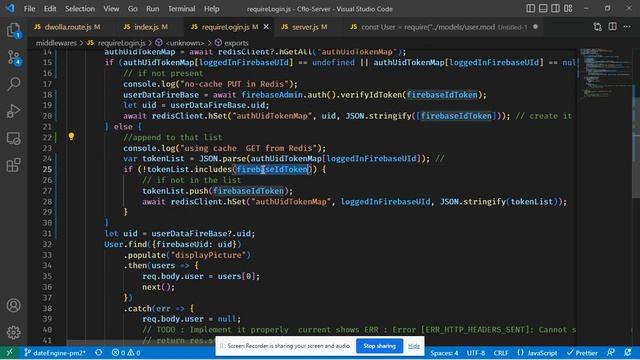Screen dimensions: 640x360
Task: Toggle panel layout icon
Action: [x=543, y=8]
